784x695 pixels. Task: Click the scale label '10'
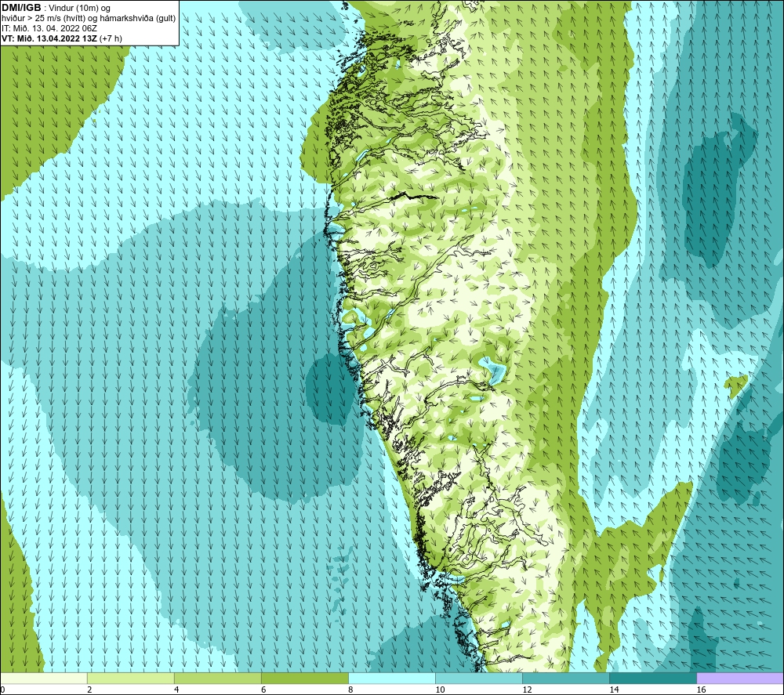click(x=440, y=690)
